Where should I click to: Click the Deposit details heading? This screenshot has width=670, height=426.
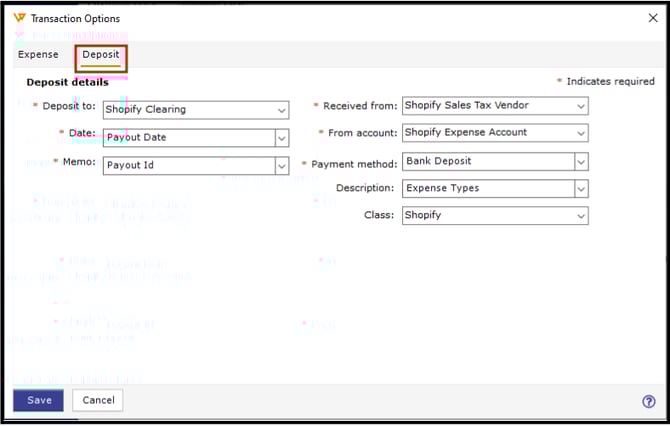pyautogui.click(x=68, y=82)
